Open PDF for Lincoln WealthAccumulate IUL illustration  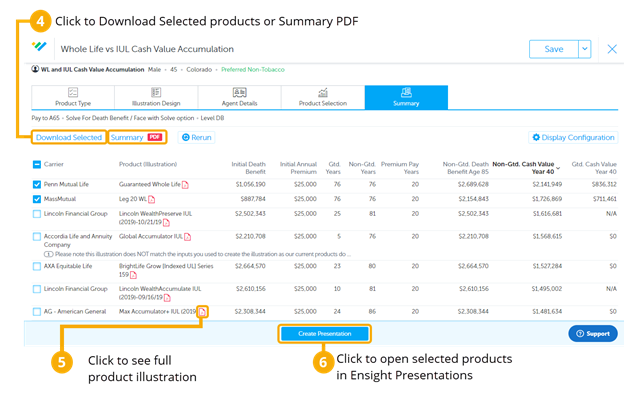point(167,298)
